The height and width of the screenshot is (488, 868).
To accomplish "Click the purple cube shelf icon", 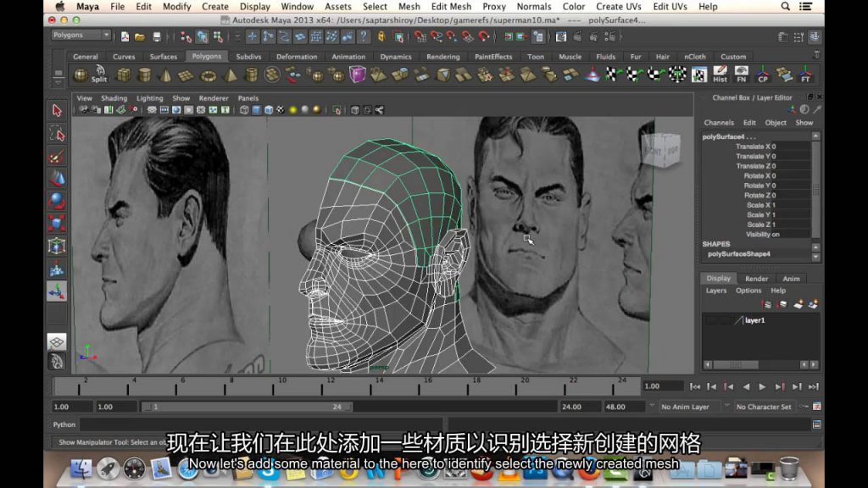I will 357,75.
